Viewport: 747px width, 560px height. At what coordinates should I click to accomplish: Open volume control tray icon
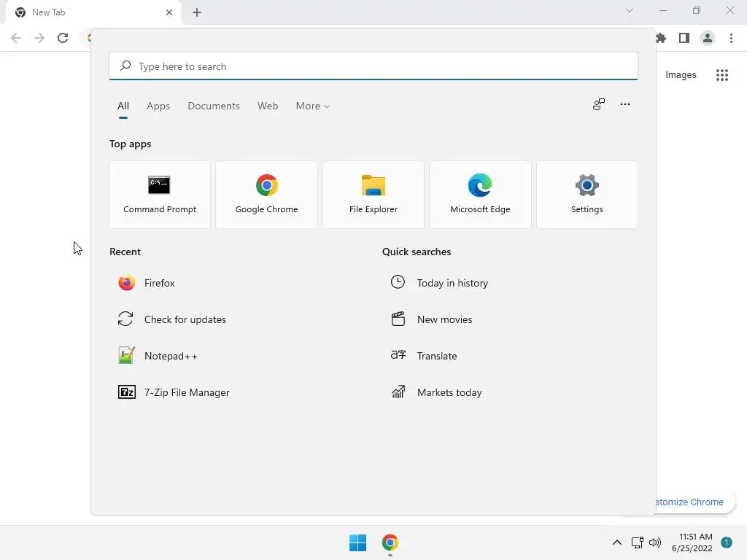coord(655,542)
